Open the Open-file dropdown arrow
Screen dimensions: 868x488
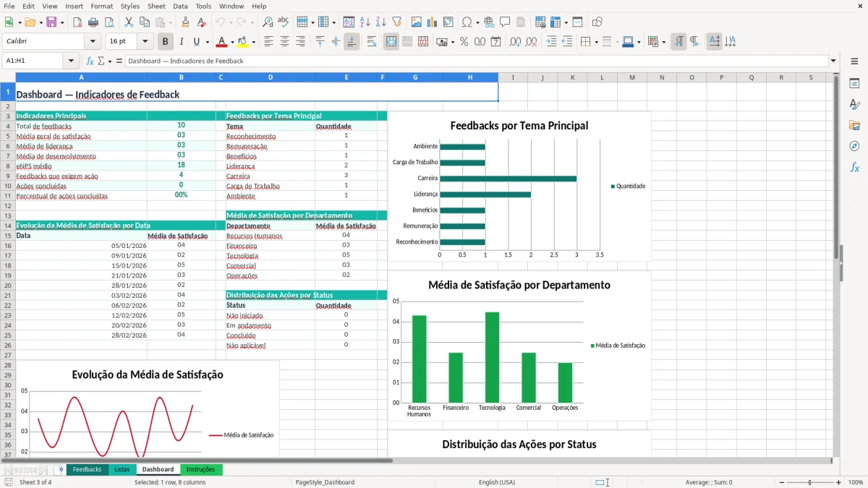tap(41, 22)
